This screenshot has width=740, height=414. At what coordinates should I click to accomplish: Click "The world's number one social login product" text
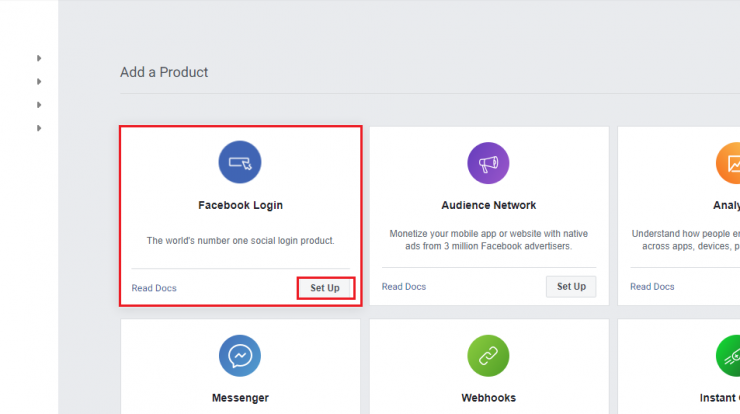(x=240, y=241)
